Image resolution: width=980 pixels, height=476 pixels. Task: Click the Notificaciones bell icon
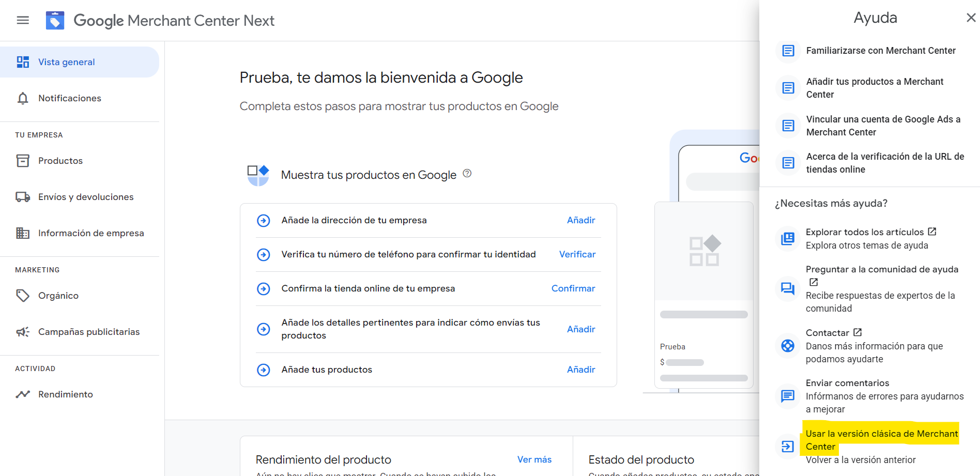pos(23,98)
